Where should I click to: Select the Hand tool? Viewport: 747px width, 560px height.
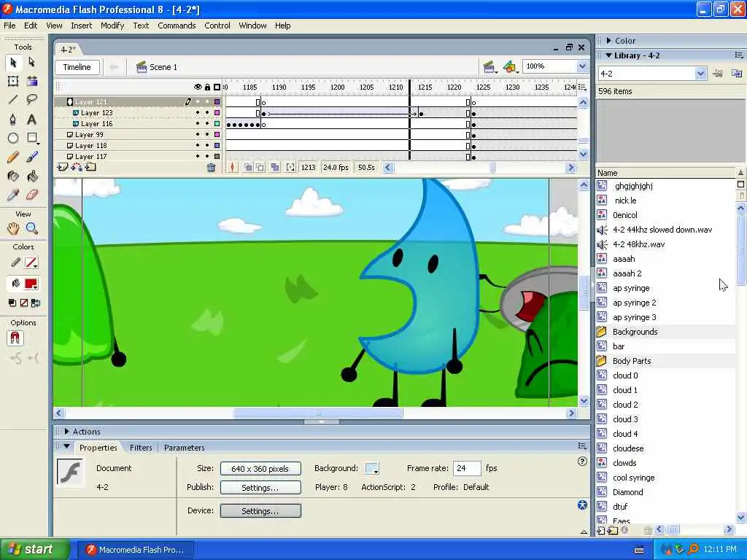pos(13,228)
